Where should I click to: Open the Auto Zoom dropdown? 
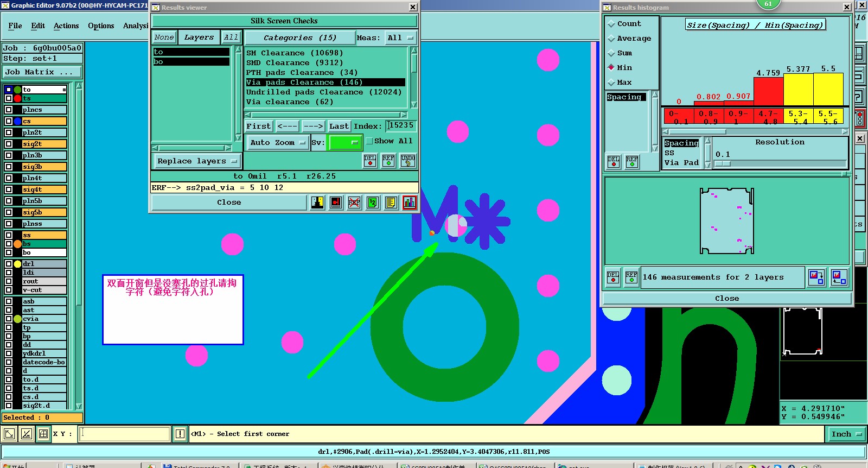[x=278, y=143]
